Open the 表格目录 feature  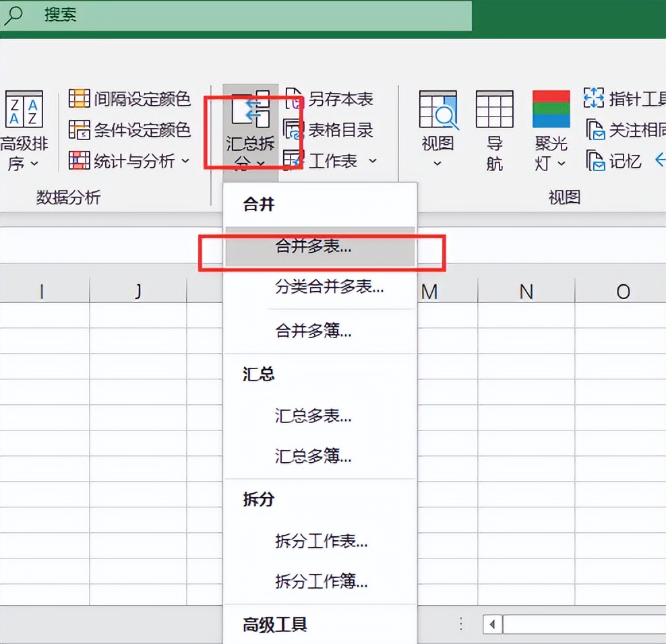pyautogui.click(x=295, y=130)
